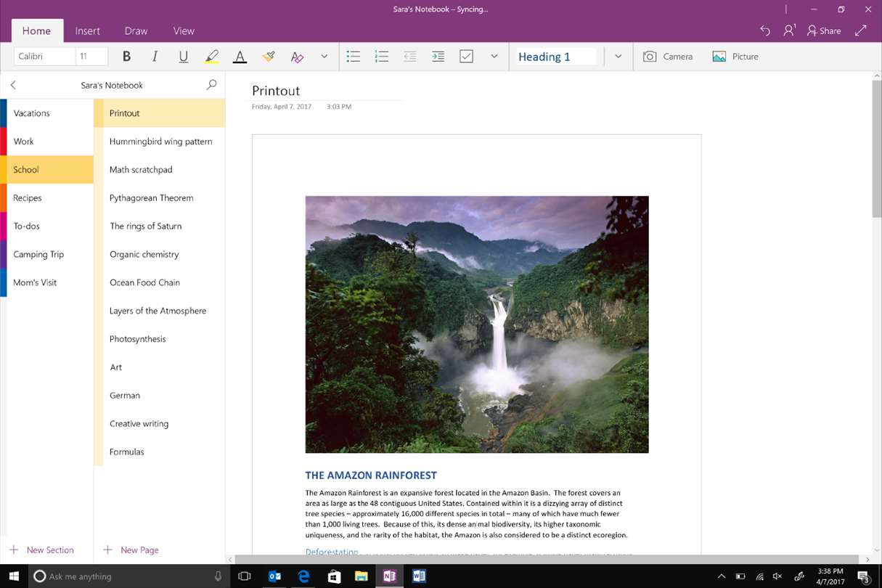
Task: Insert a numbered list
Action: [382, 57]
